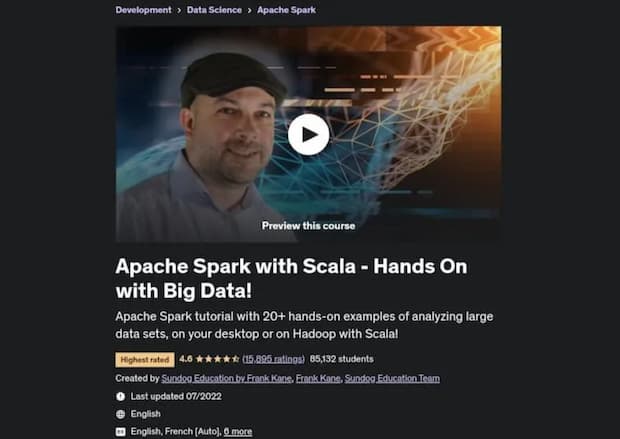Open Sundog Education by Frank Kane profile
Screen dimensions: 620x439
227,378
